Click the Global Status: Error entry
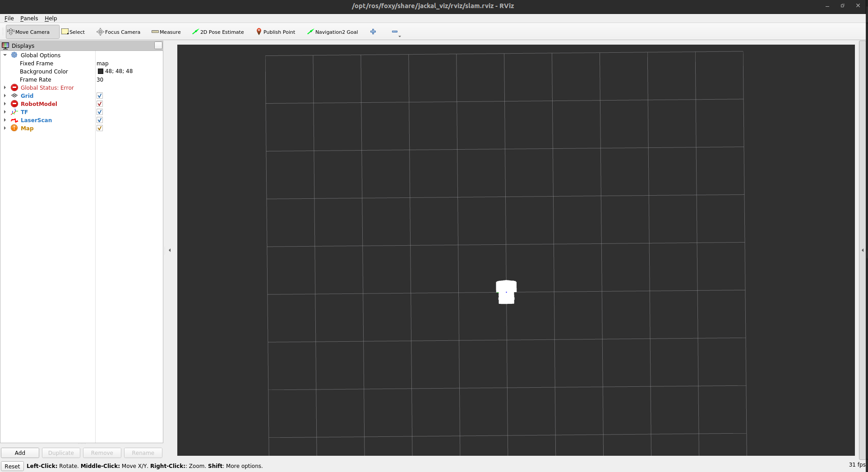Viewport: 868px width, 472px height. click(x=47, y=87)
